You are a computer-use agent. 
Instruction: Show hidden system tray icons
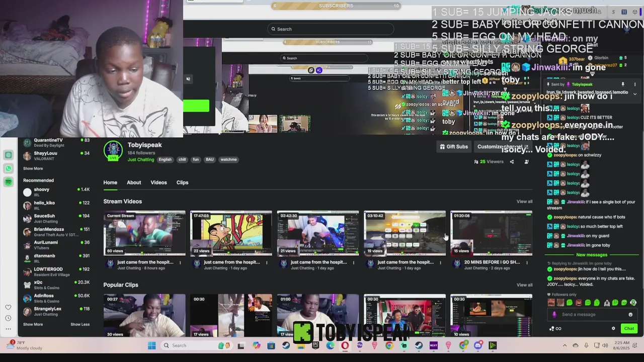coord(565,345)
